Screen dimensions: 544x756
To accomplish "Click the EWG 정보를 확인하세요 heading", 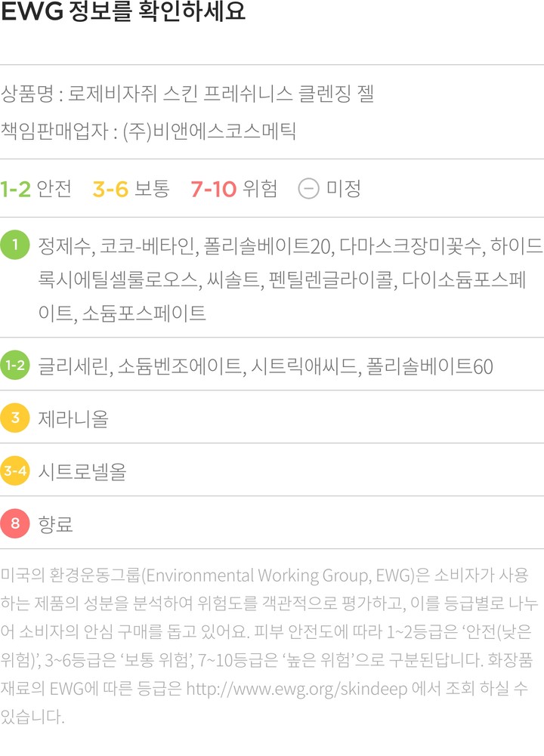I will [123, 15].
